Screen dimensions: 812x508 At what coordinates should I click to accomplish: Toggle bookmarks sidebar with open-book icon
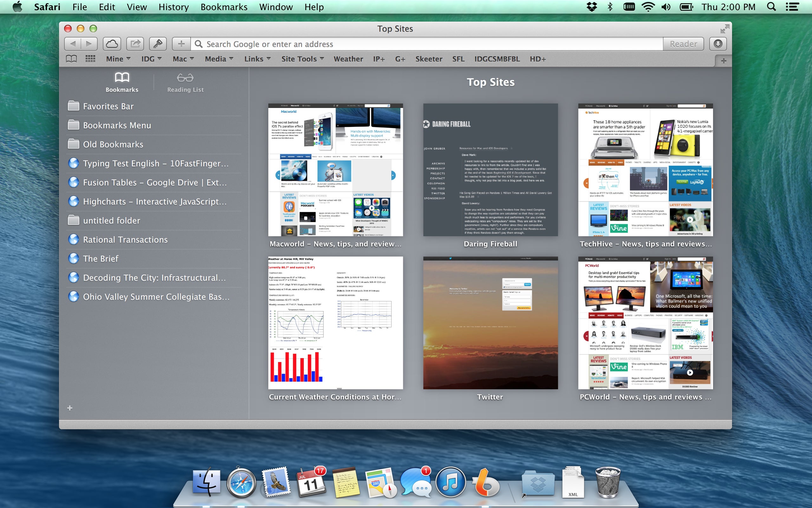tap(71, 59)
